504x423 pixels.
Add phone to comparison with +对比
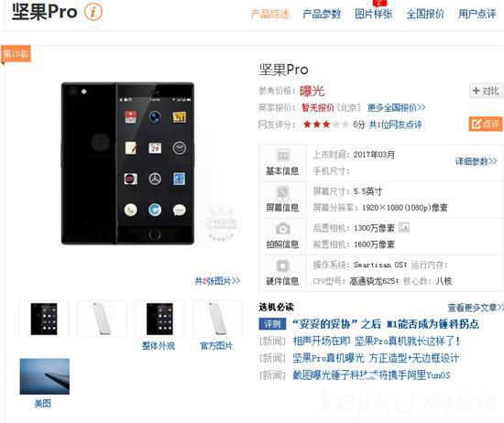coord(486,91)
